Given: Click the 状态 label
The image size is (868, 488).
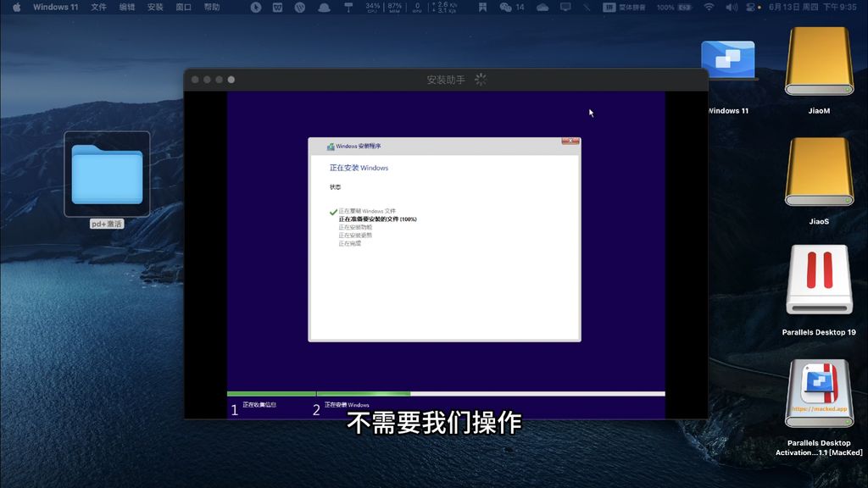Looking at the screenshot, I should [x=336, y=187].
